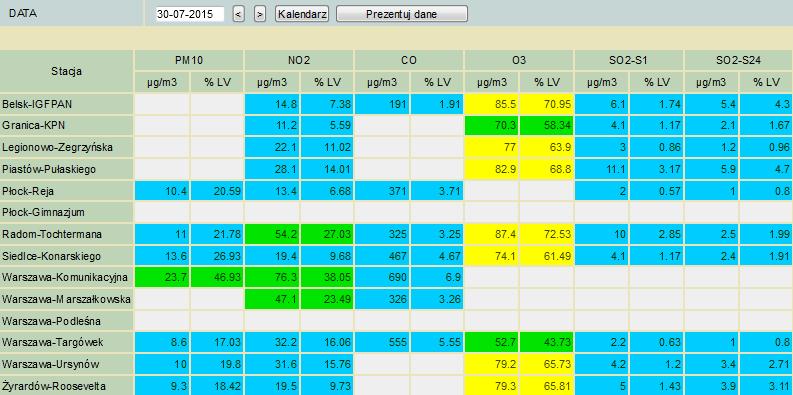Click the Żyrardów SO2-S1 value 5

pos(602,386)
